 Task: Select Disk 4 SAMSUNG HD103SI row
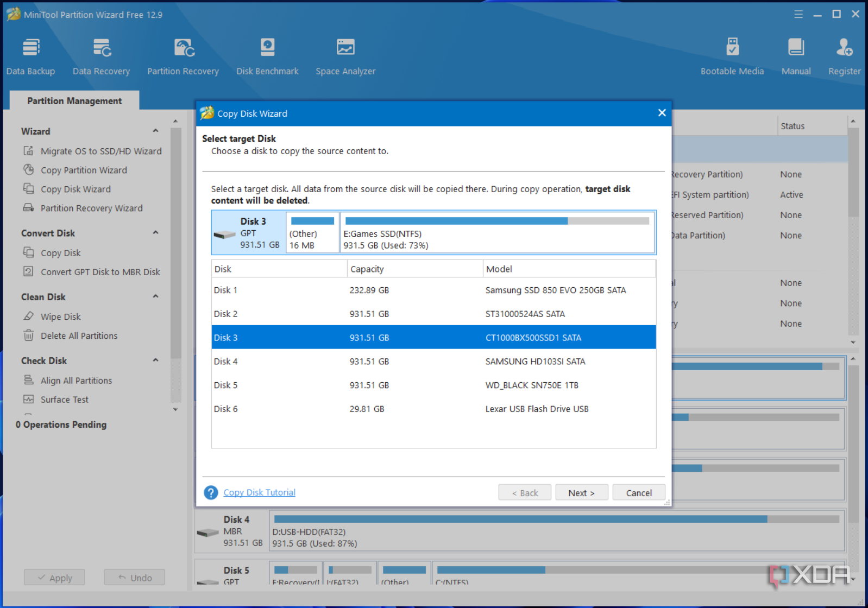[433, 361]
